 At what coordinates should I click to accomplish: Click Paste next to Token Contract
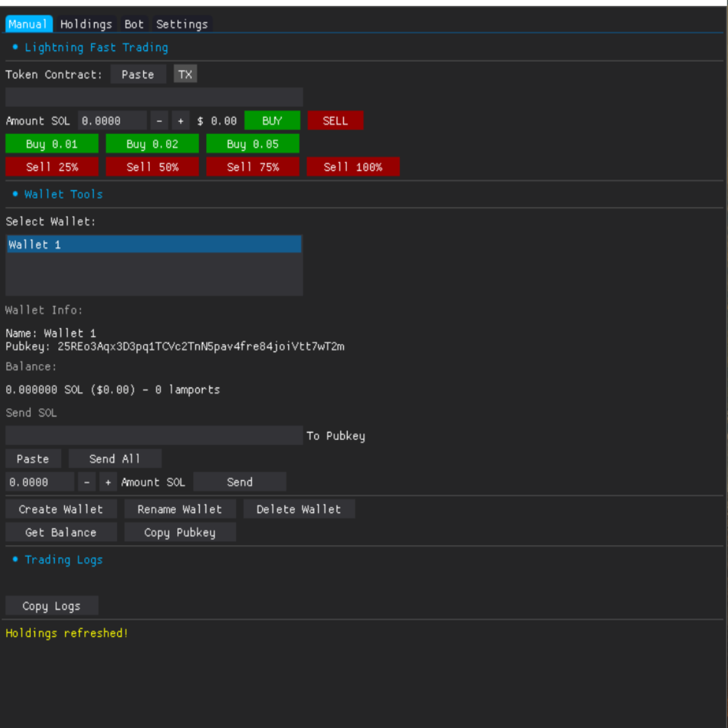[x=138, y=75]
